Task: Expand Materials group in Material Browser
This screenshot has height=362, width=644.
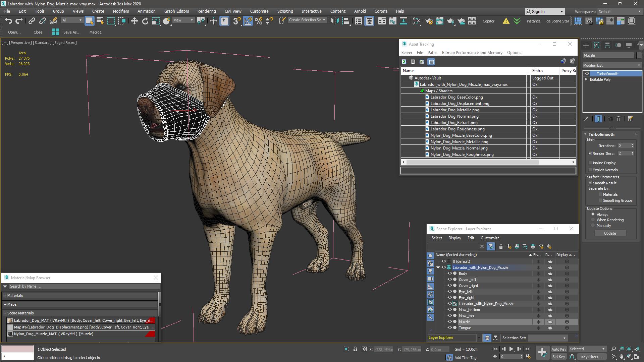Action: tap(5, 296)
